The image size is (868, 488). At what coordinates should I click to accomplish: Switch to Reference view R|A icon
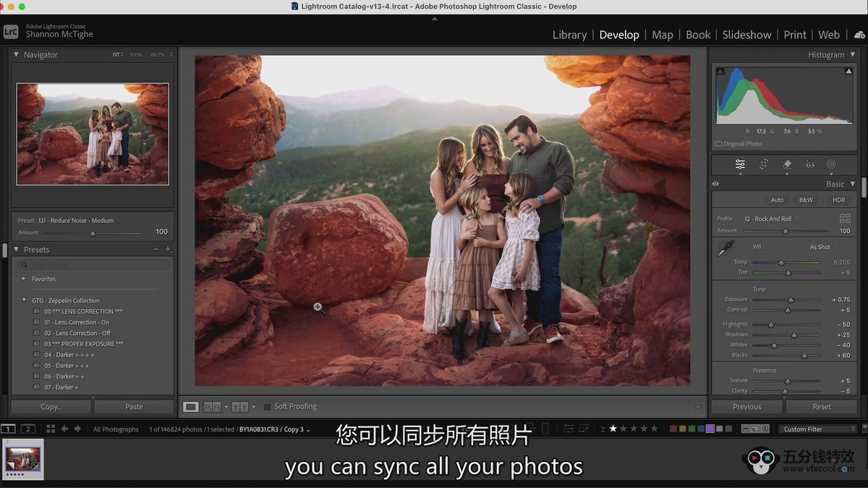pyautogui.click(x=212, y=407)
